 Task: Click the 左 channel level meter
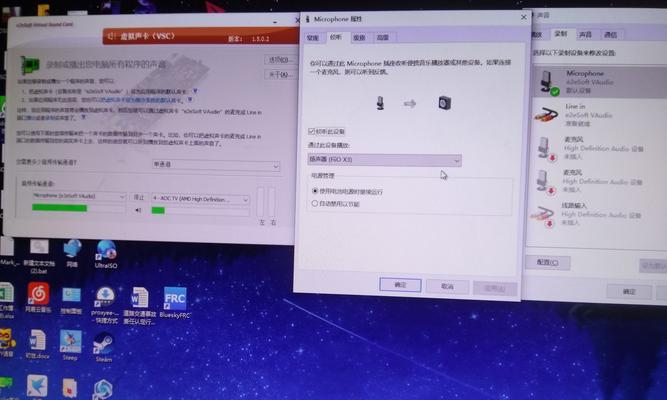click(261, 202)
